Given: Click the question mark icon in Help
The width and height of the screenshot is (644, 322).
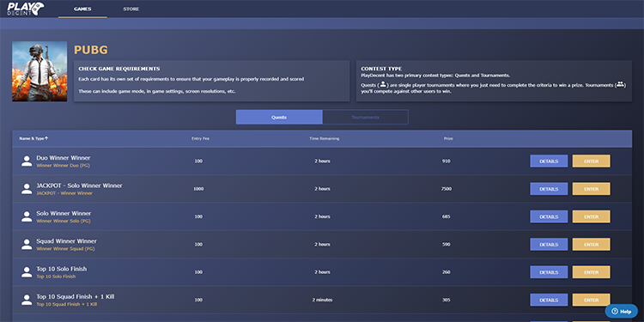Looking at the screenshot, I should [x=615, y=312].
